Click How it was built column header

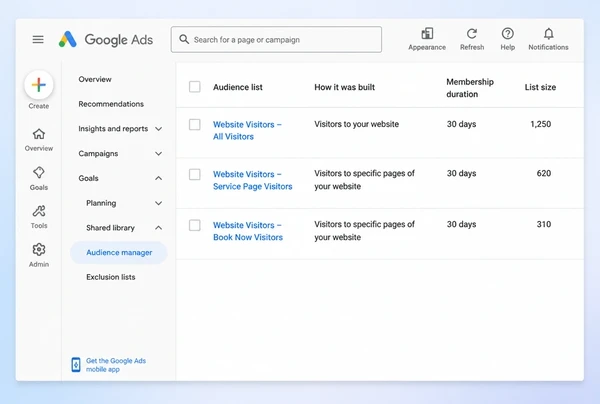click(x=344, y=87)
